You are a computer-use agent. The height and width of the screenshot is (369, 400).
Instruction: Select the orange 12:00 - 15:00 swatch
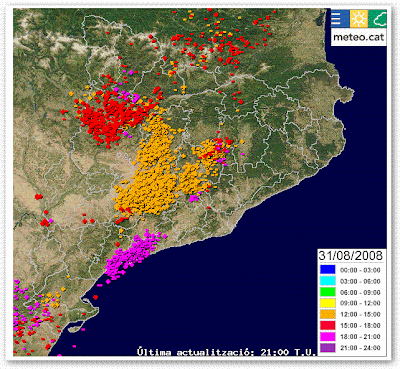coord(328,314)
